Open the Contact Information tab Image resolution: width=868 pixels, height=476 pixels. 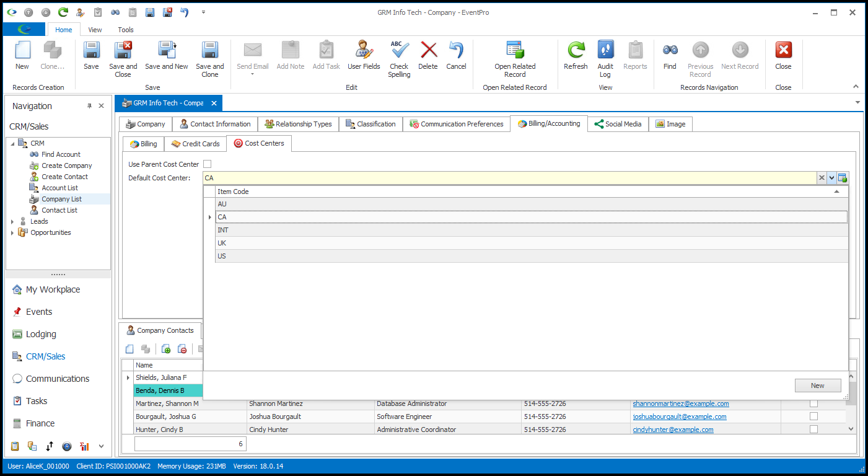click(x=214, y=124)
